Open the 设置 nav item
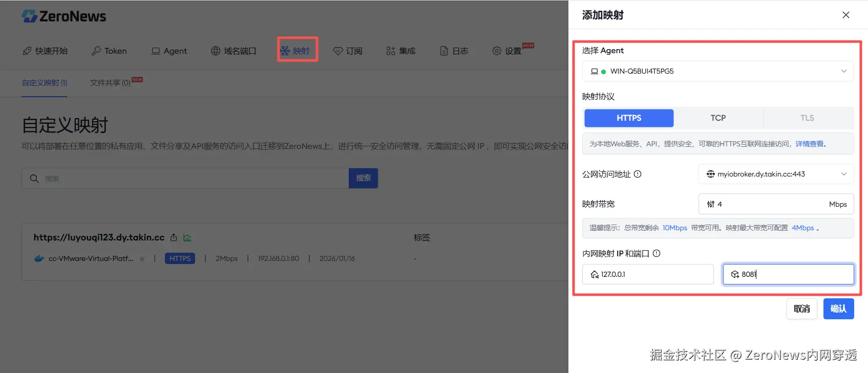The height and width of the screenshot is (373, 868). click(x=507, y=51)
